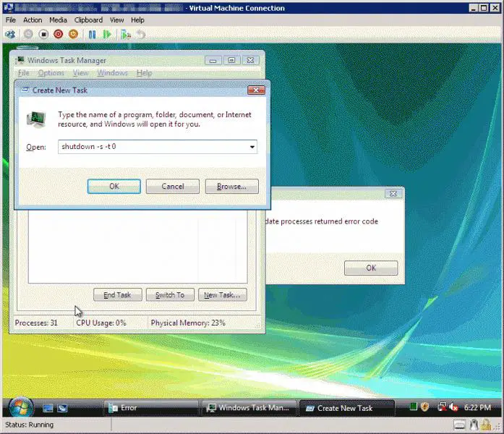Click Physical Memory: 23% status text
Screen dimensions: 504x434
188,323
